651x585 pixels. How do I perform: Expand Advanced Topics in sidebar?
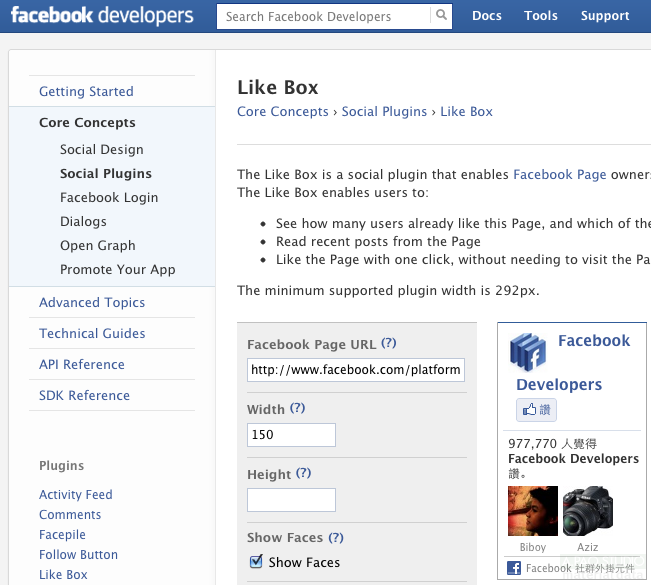[92, 302]
